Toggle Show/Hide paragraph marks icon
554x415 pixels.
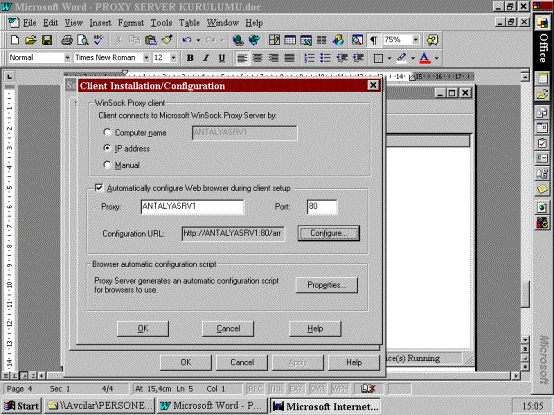373,40
